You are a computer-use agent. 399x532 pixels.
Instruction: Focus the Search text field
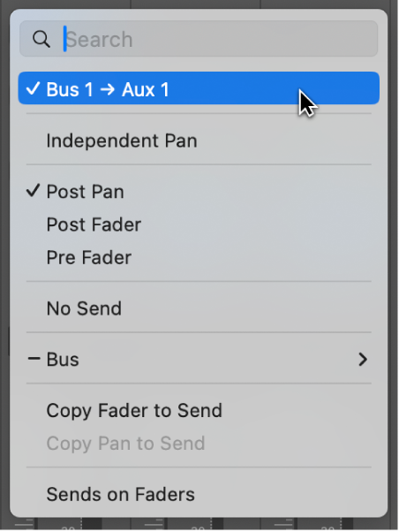click(x=199, y=39)
